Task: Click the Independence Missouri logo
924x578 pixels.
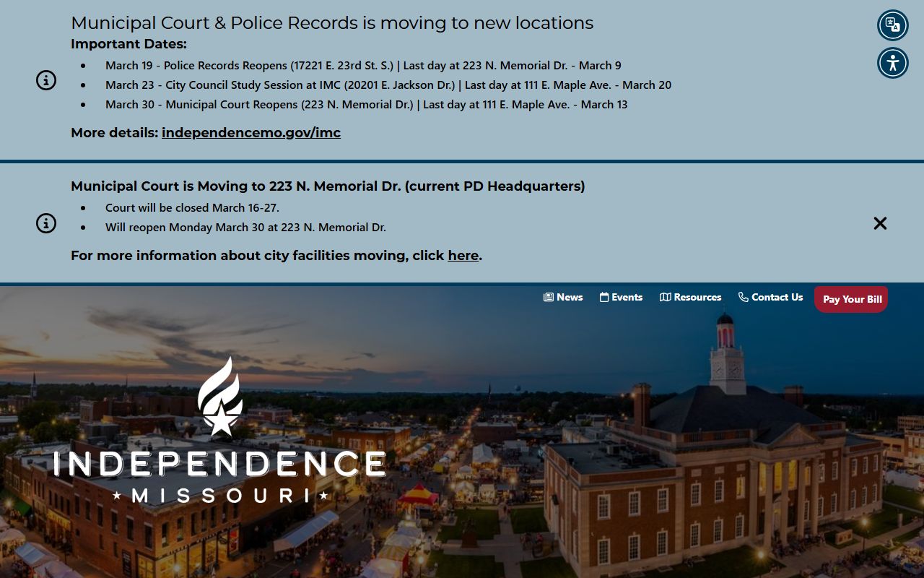Action: [220, 431]
